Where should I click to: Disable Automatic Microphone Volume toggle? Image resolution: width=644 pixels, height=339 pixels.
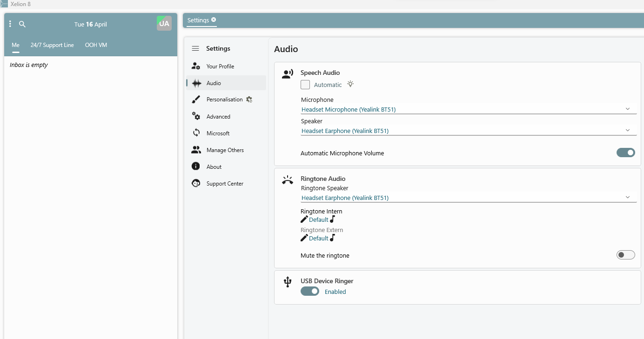[626, 153]
